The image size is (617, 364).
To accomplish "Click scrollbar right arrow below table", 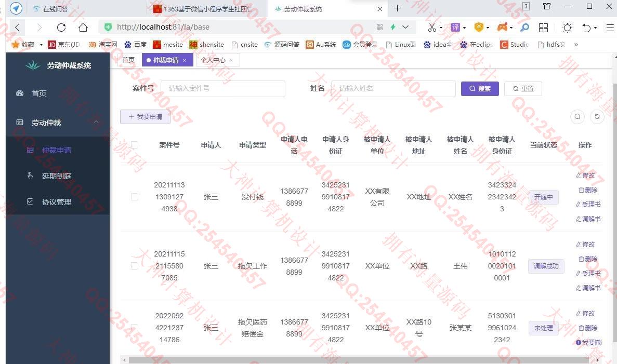I will tap(597, 360).
